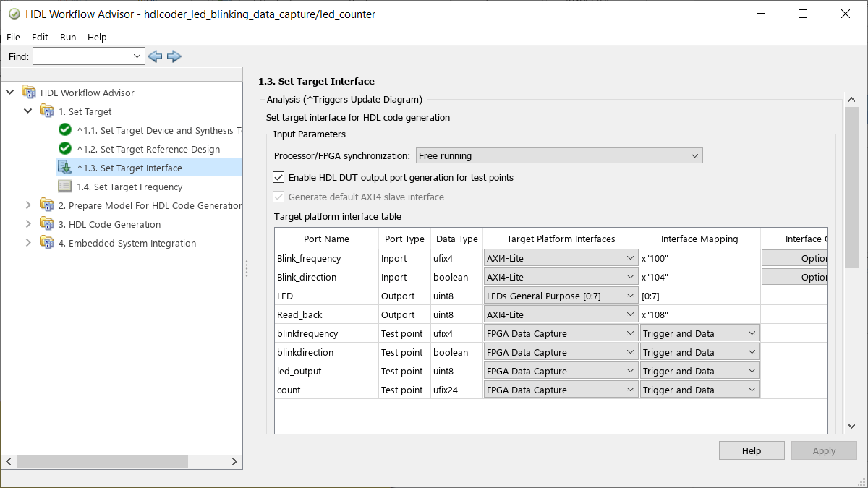Screen dimensions: 868x488
Task: Toggle Enable HDL DUT output port generation checkbox
Action: (x=278, y=177)
